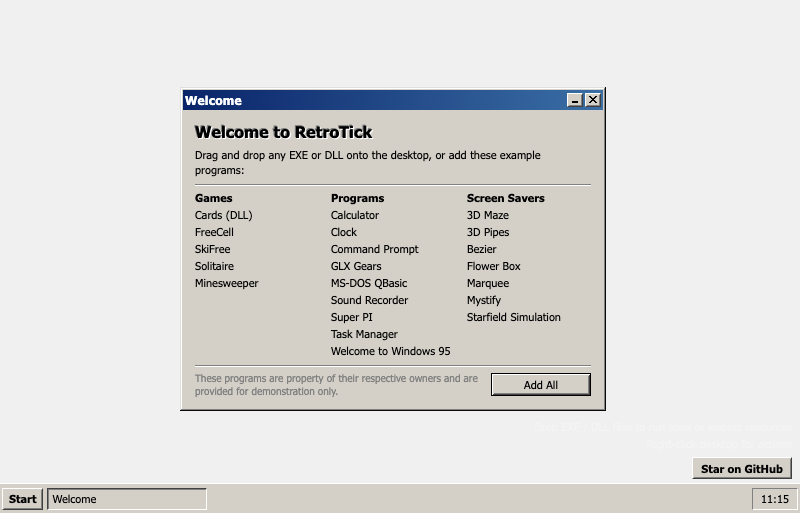
Task: Click the taskbar clock showing 11:15
Action: click(x=774, y=499)
